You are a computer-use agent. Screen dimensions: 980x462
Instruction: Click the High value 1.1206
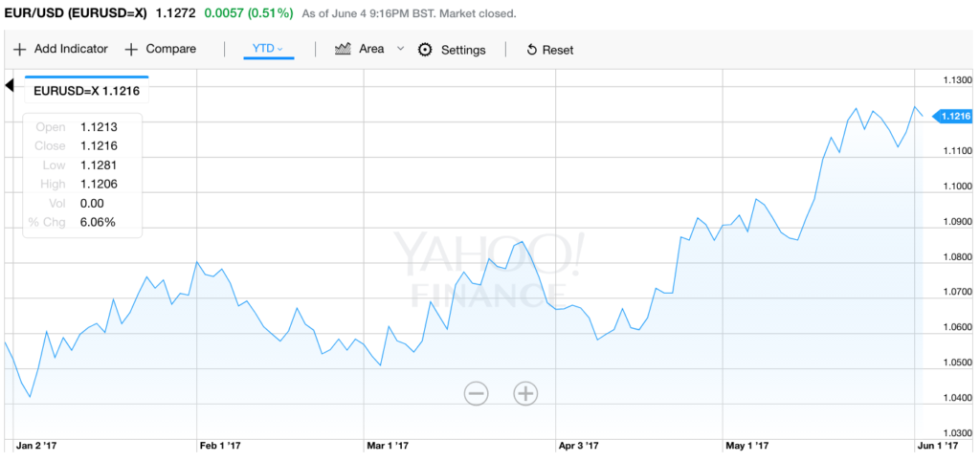tap(99, 184)
